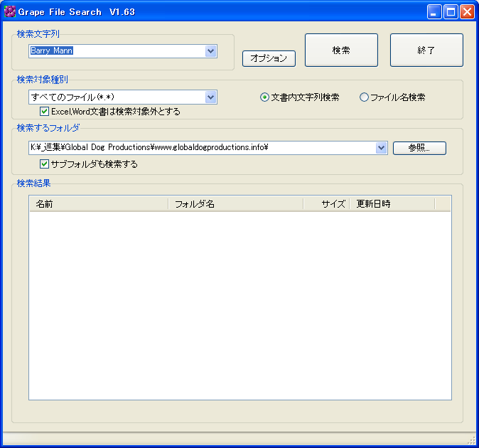479x448 pixels.
Task: Toggle the Excel,Word文書は検索対象外とする checkbox
Action: 45,112
